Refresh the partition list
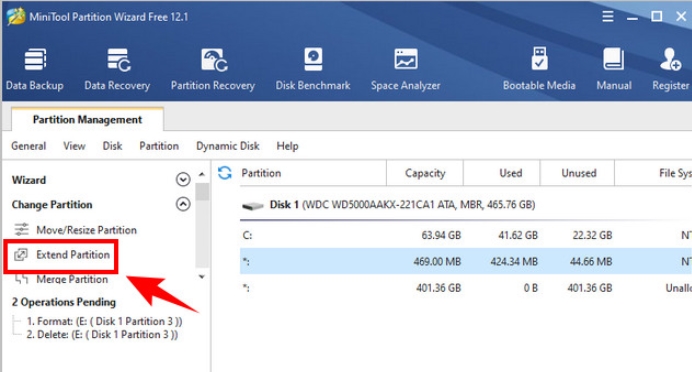Viewport: 692px width, 372px height. [x=225, y=173]
